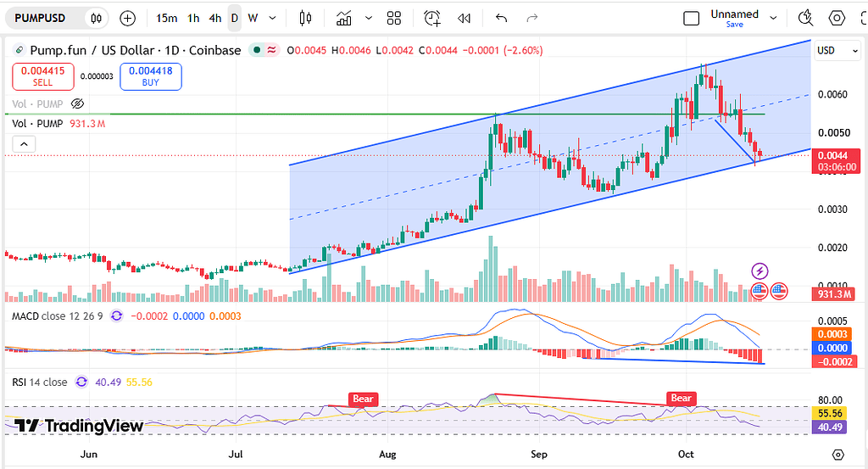Click the MACD -0.0002 red axis label
The image size is (868, 469).
pyautogui.click(x=834, y=361)
